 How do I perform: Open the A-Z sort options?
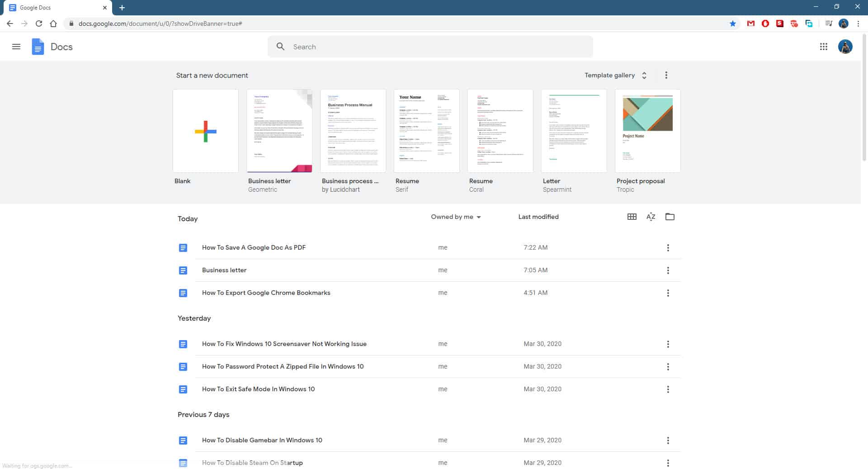click(x=651, y=217)
